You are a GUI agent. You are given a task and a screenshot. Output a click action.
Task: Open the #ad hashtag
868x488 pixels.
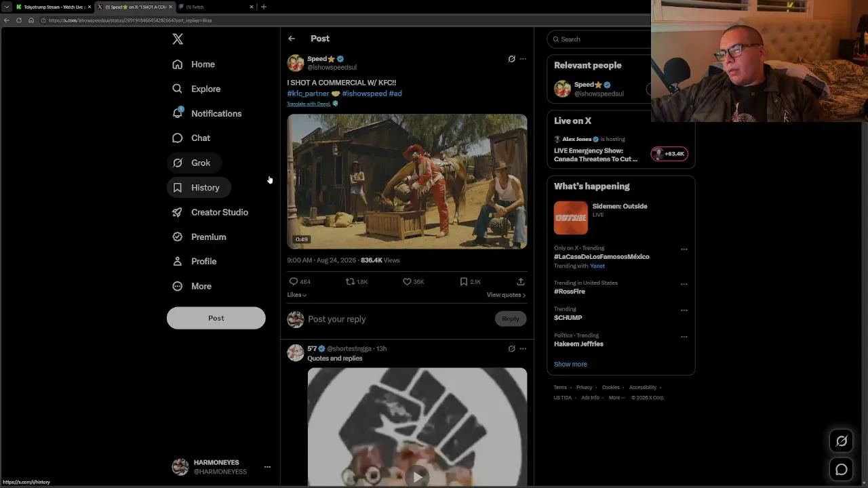tap(395, 94)
